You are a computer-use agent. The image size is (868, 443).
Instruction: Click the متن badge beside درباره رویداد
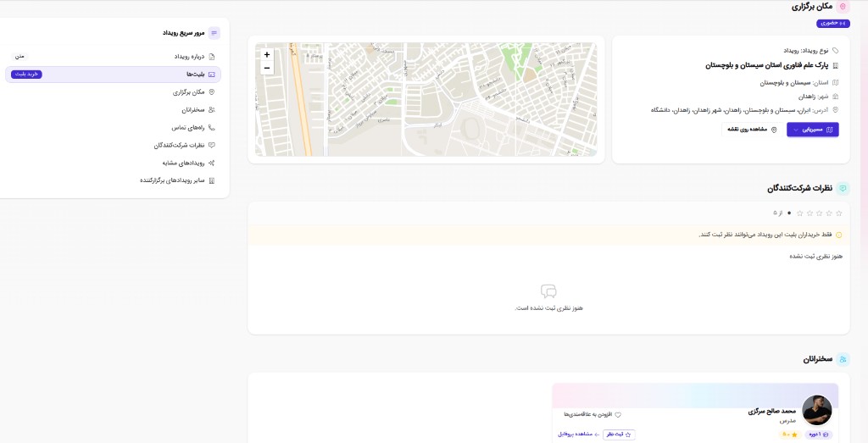click(x=19, y=57)
